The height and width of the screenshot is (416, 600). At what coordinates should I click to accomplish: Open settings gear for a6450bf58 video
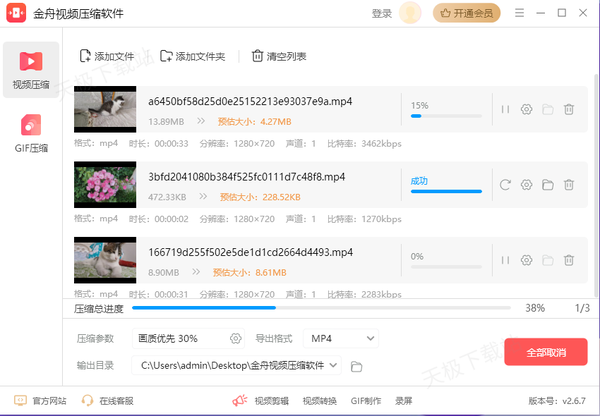tap(527, 109)
